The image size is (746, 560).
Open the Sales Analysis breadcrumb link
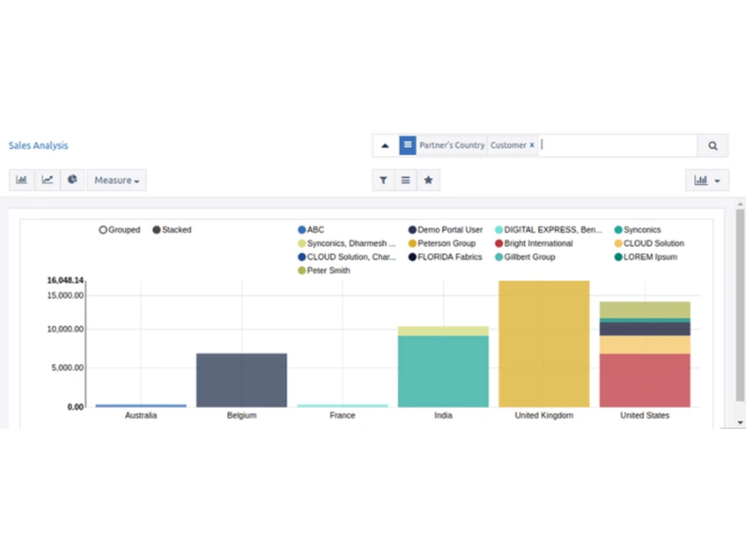coord(39,145)
